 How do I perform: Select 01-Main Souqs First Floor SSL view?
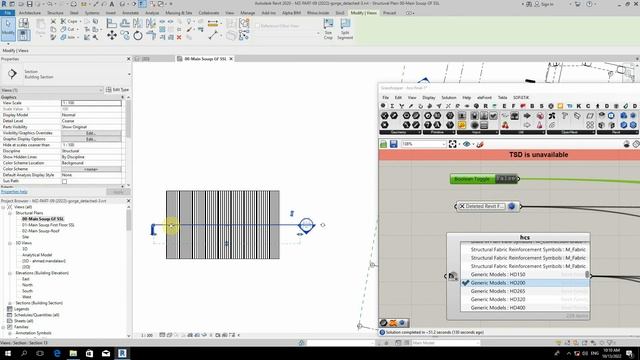click(48, 225)
